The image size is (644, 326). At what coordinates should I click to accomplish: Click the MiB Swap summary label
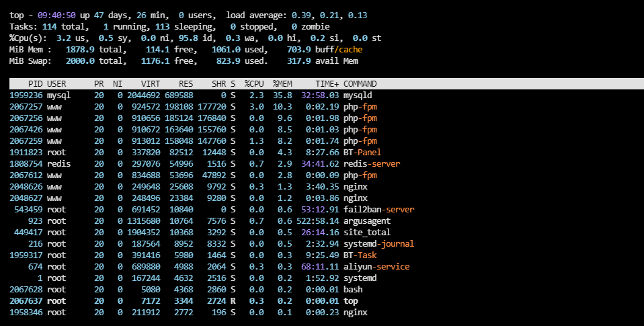coord(31,61)
